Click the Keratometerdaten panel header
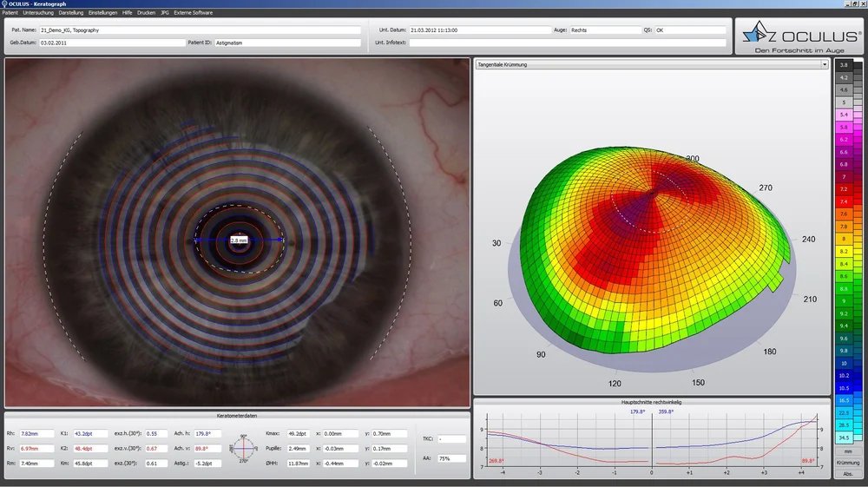The image size is (868, 487). tap(237, 416)
